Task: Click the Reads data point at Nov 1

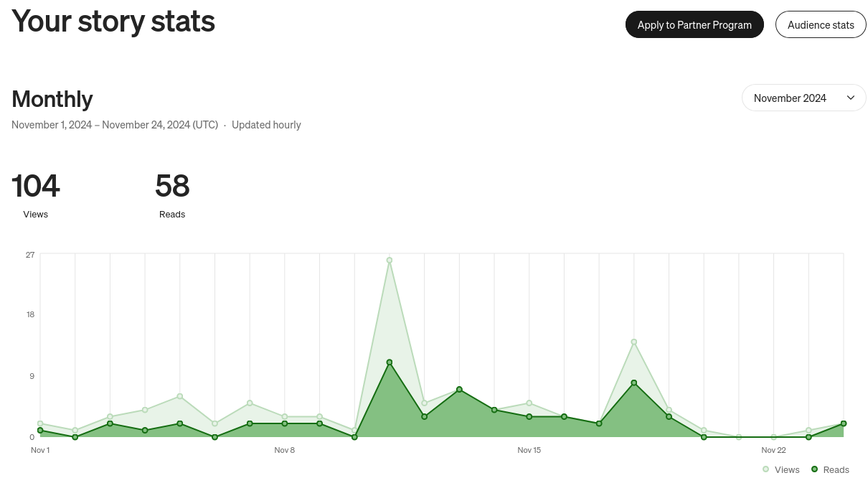Action: tap(40, 431)
